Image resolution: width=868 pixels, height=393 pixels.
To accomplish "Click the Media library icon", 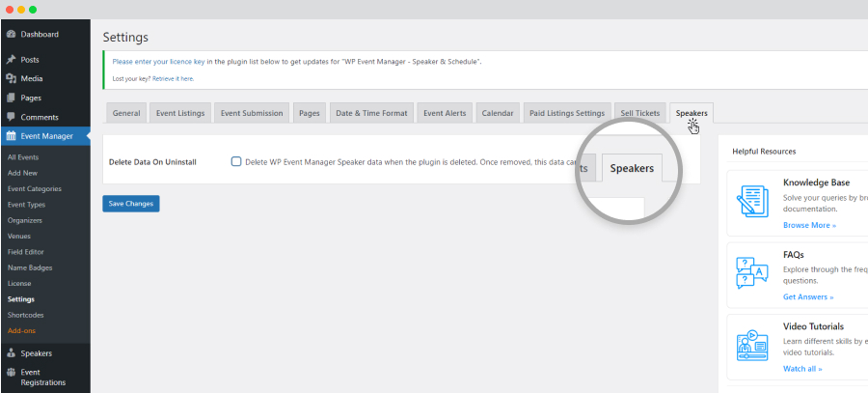I will pyautogui.click(x=11, y=79).
